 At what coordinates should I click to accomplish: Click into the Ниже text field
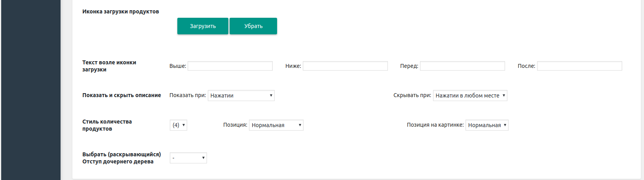click(x=345, y=66)
